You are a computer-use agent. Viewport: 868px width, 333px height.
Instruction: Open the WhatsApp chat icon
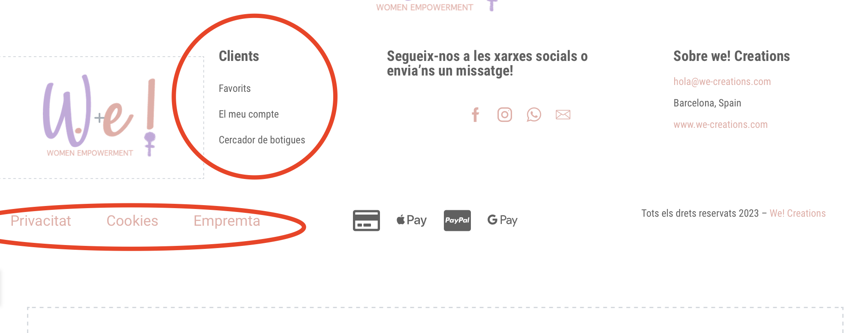[x=534, y=115]
